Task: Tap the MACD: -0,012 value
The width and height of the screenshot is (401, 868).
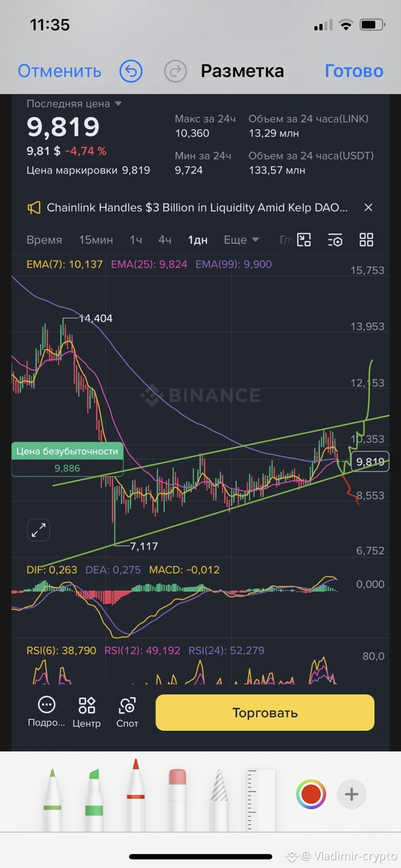Action: (x=184, y=570)
